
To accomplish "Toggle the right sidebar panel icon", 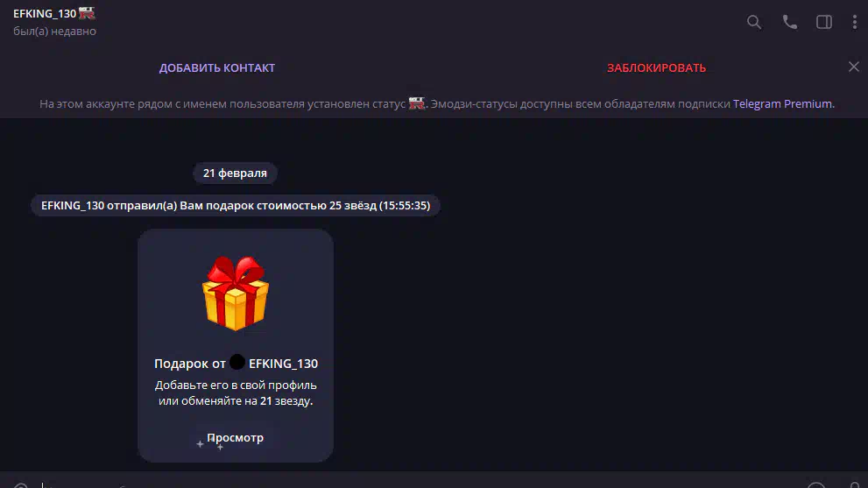I will (823, 22).
